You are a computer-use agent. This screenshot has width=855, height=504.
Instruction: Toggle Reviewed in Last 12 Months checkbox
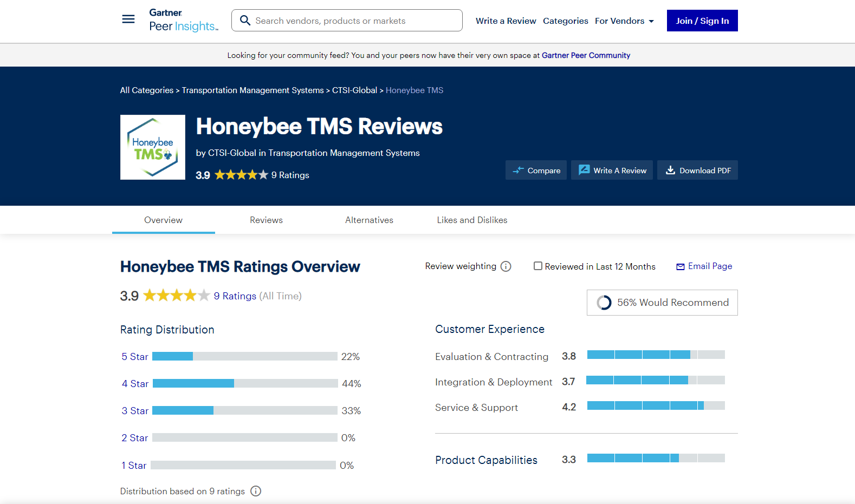pyautogui.click(x=538, y=266)
